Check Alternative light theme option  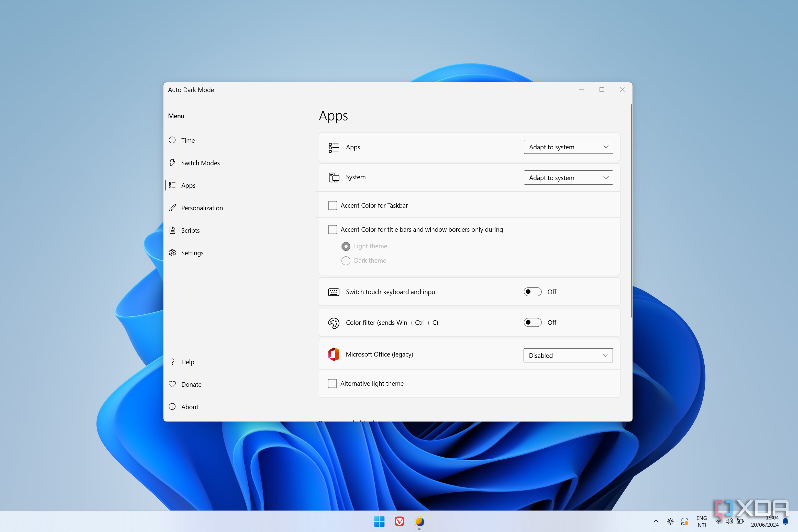click(332, 383)
